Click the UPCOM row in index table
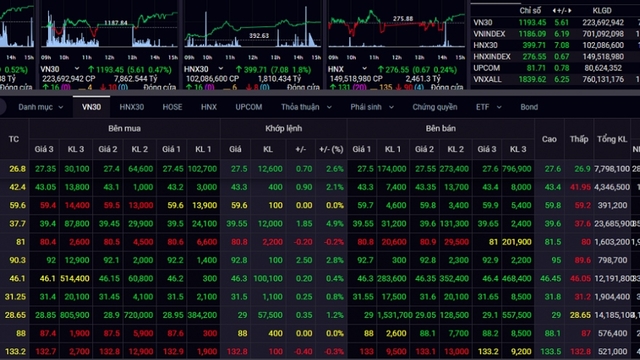Image resolution: width=640 pixels, height=360 pixels. [x=555, y=68]
